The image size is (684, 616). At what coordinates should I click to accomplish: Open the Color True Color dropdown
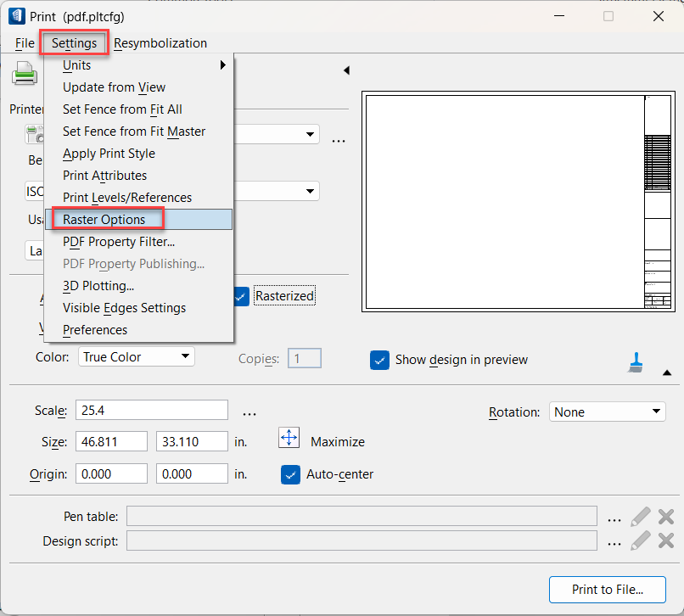pos(137,357)
